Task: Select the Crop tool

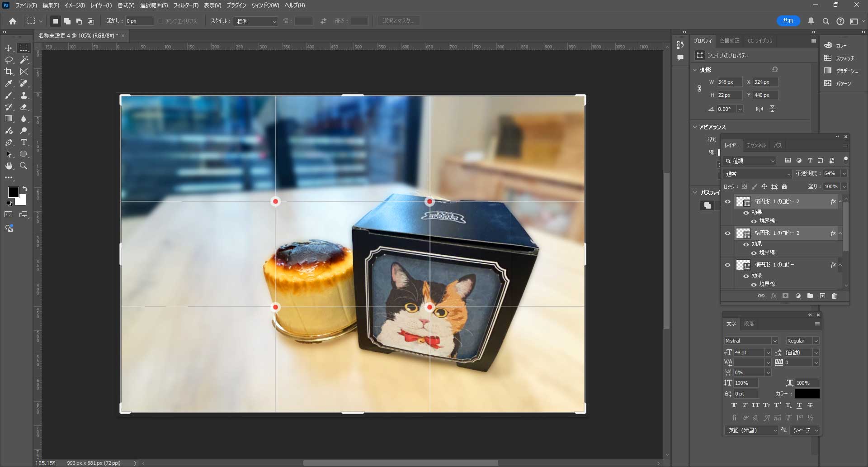Action: pos(9,71)
